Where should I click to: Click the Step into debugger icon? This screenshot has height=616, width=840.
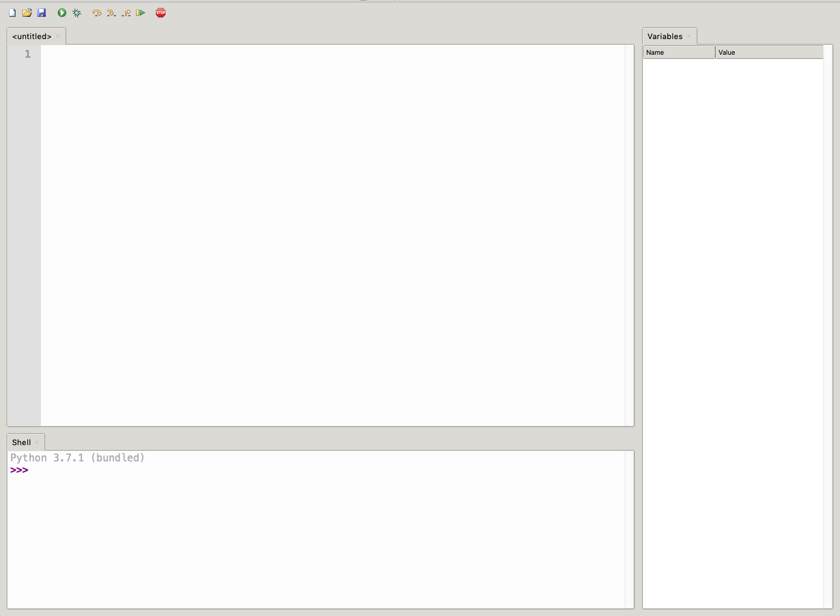(111, 13)
